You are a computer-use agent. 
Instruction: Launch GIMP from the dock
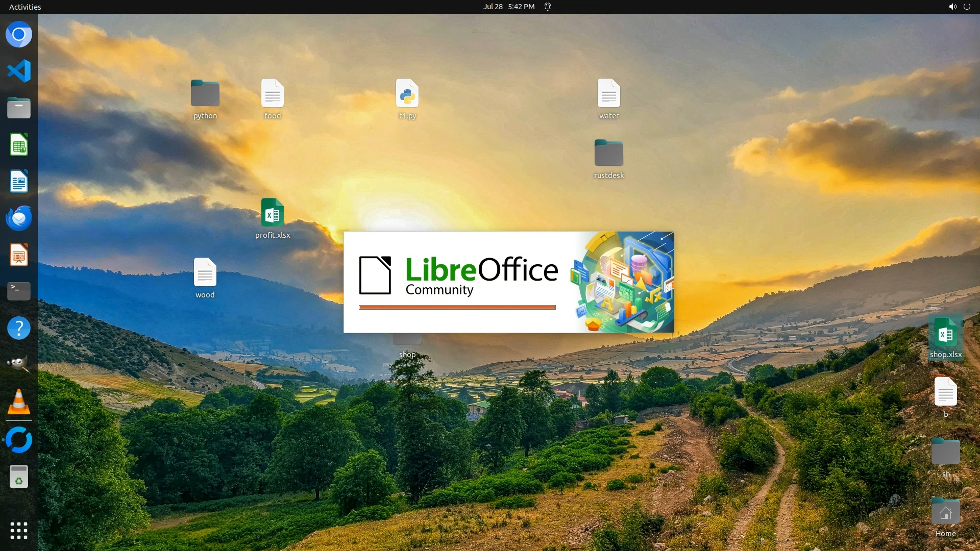pos(19,364)
